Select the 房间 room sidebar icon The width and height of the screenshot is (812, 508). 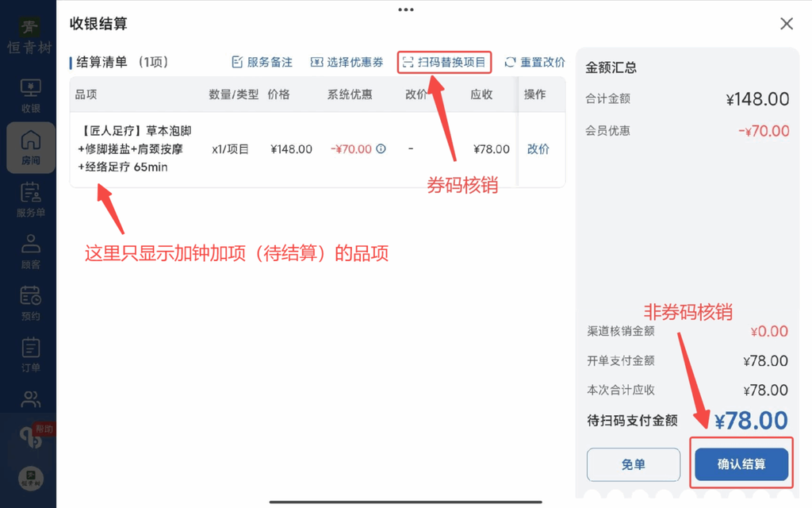click(x=31, y=148)
